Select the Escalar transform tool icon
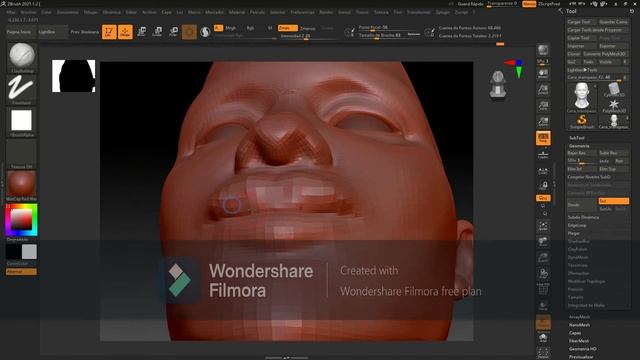Viewport: 640px width, 360px height. coord(158,31)
